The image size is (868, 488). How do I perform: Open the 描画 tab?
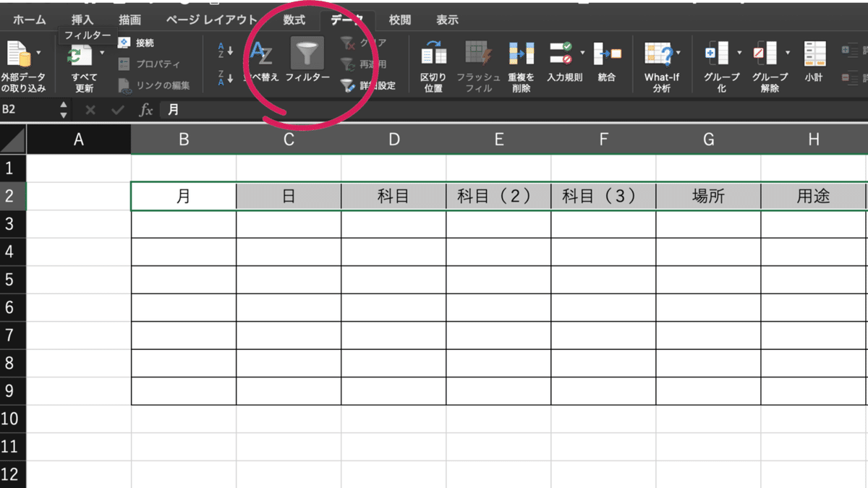point(130,20)
